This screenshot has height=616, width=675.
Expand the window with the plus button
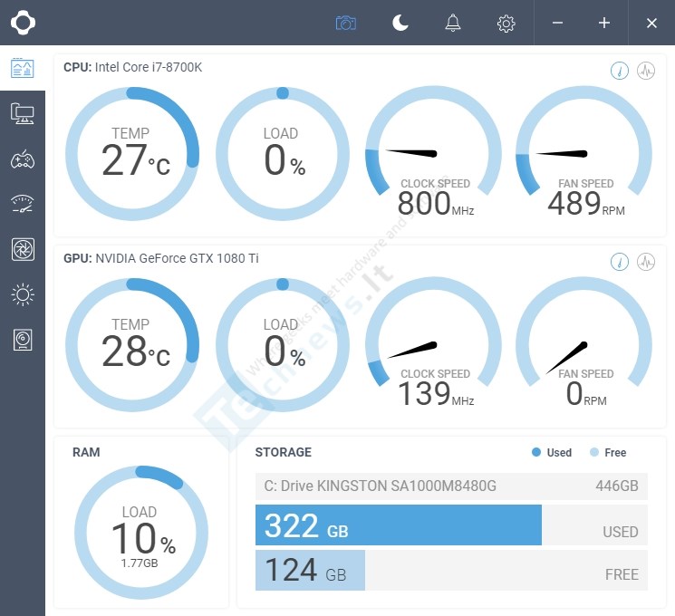(604, 23)
